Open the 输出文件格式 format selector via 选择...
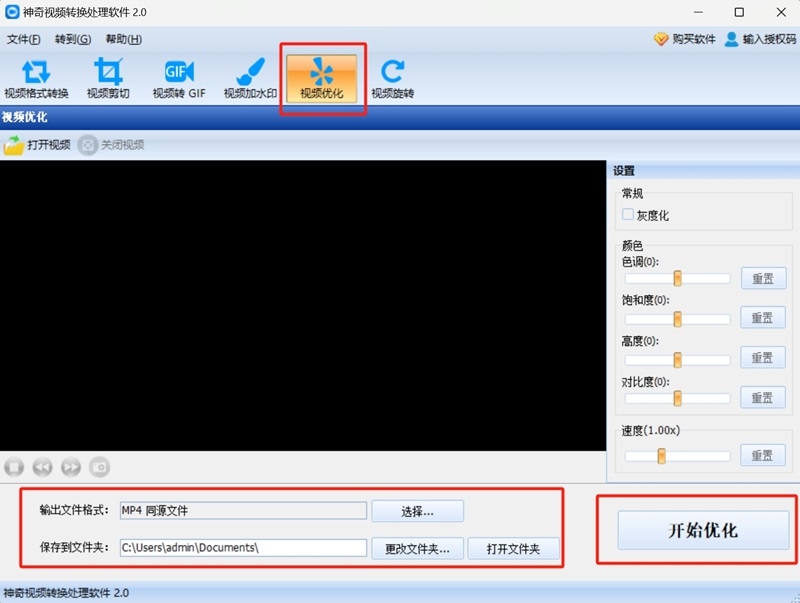 tap(417, 511)
